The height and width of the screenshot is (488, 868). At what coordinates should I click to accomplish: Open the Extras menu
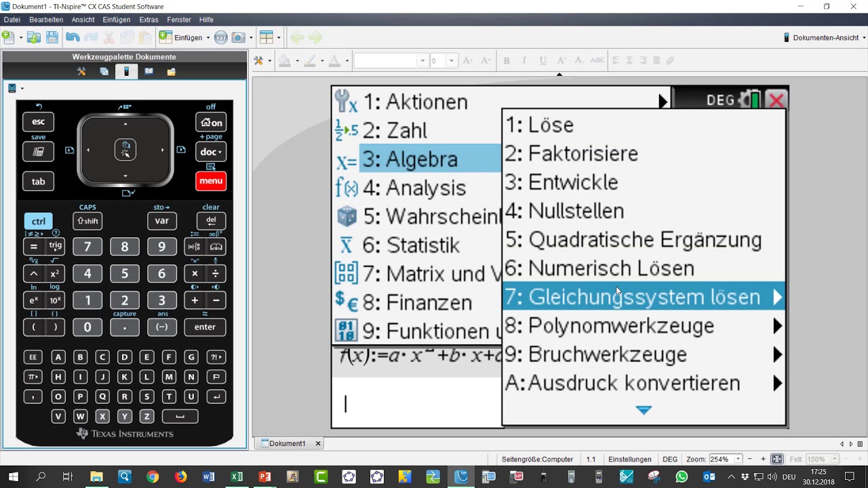149,20
